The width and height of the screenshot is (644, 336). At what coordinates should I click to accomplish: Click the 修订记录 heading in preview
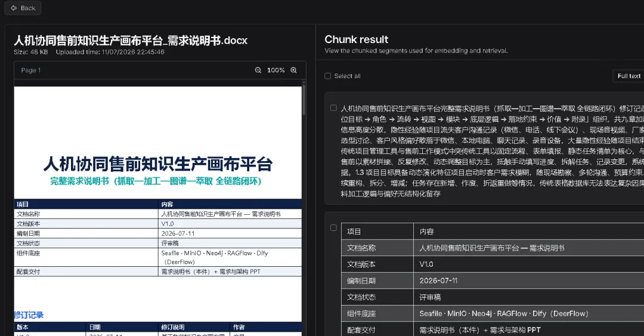point(29,315)
